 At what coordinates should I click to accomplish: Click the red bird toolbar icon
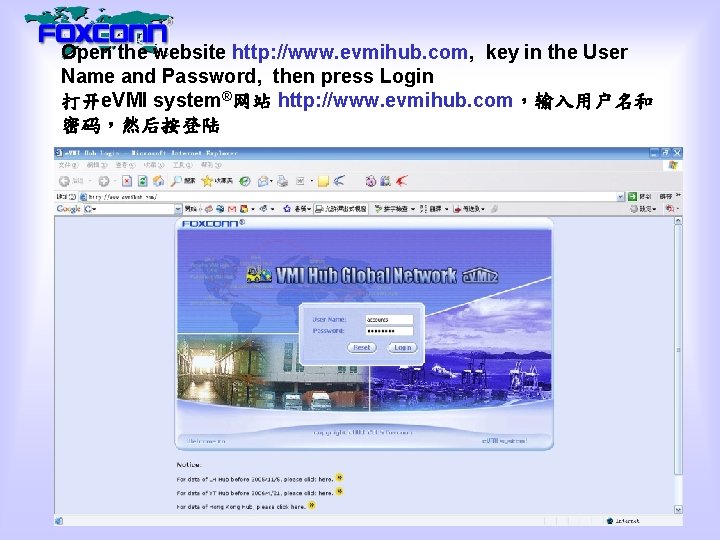tap(402, 181)
